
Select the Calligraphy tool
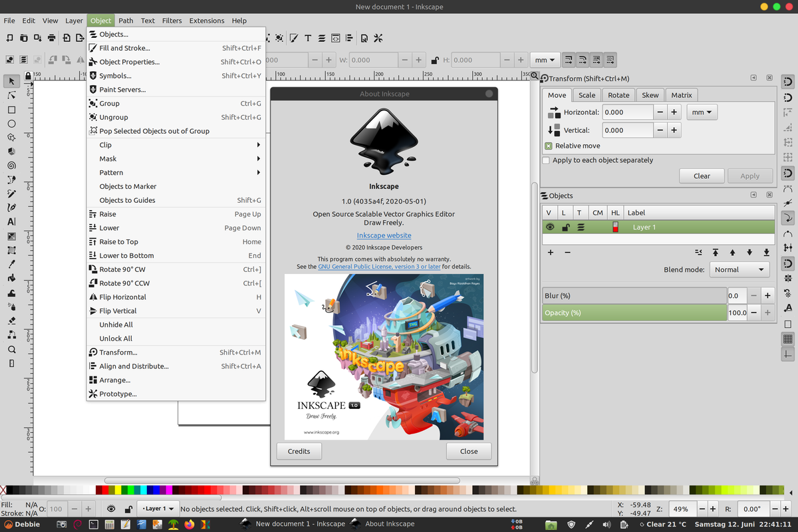[11, 207]
